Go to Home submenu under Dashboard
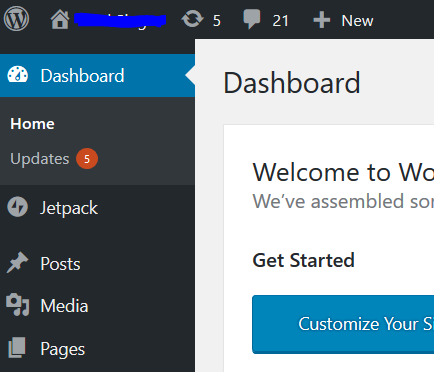This screenshot has height=372, width=434. 32,124
